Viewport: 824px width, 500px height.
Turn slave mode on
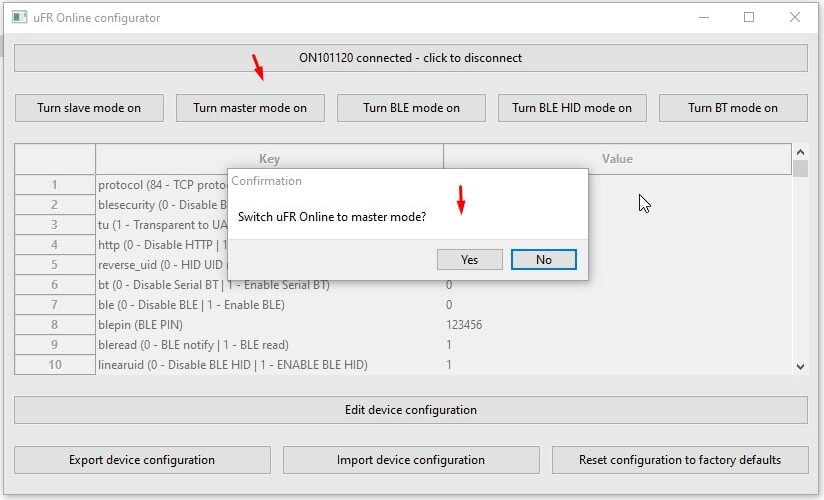pos(89,108)
